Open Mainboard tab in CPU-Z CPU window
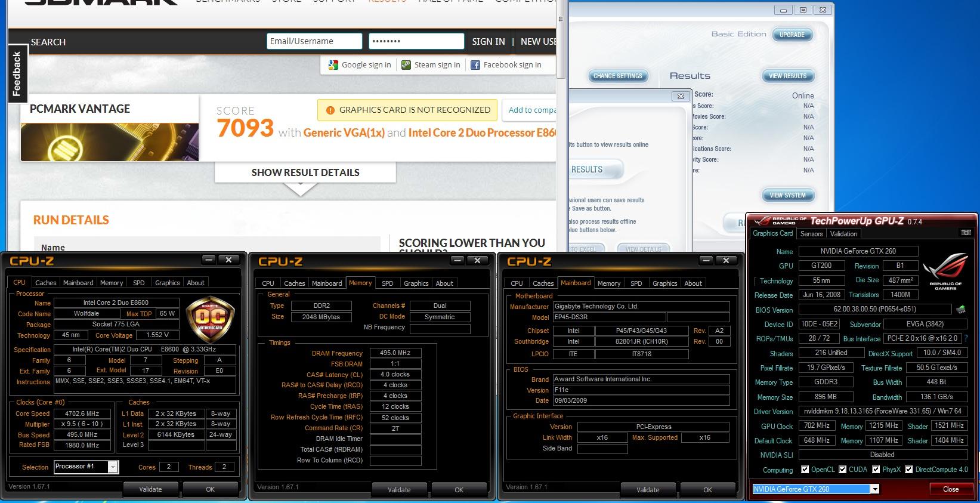 coord(78,283)
